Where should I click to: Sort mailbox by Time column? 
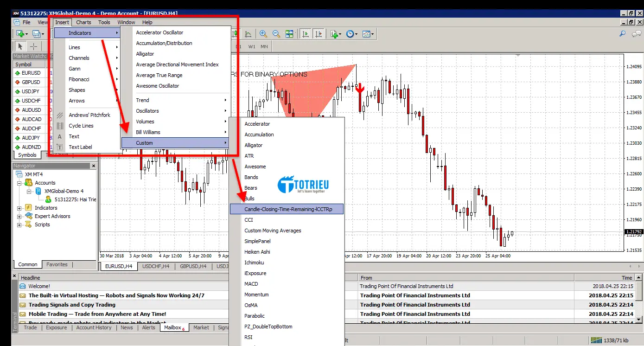pyautogui.click(x=604, y=277)
